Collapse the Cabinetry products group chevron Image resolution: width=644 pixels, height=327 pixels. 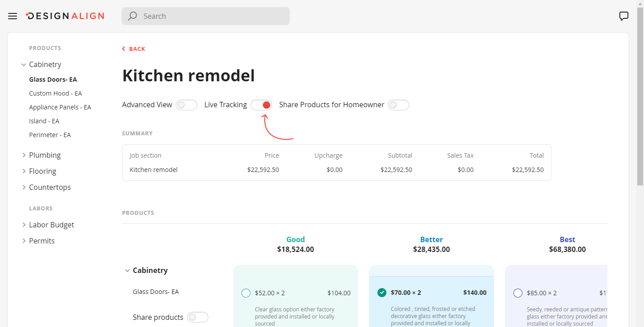[127, 270]
